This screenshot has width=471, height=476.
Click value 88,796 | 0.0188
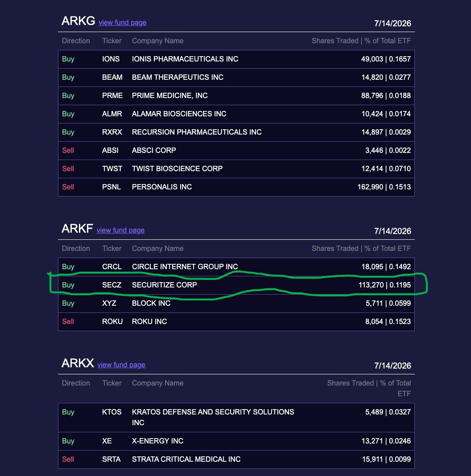coord(386,95)
